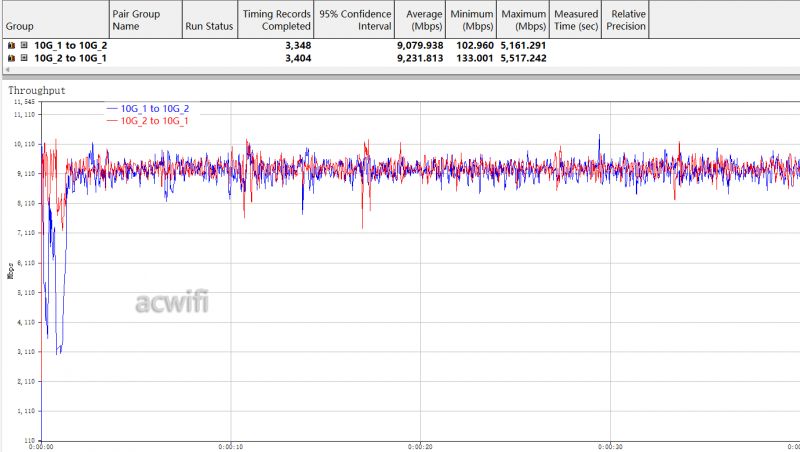Click the Group column header

pos(54,19)
